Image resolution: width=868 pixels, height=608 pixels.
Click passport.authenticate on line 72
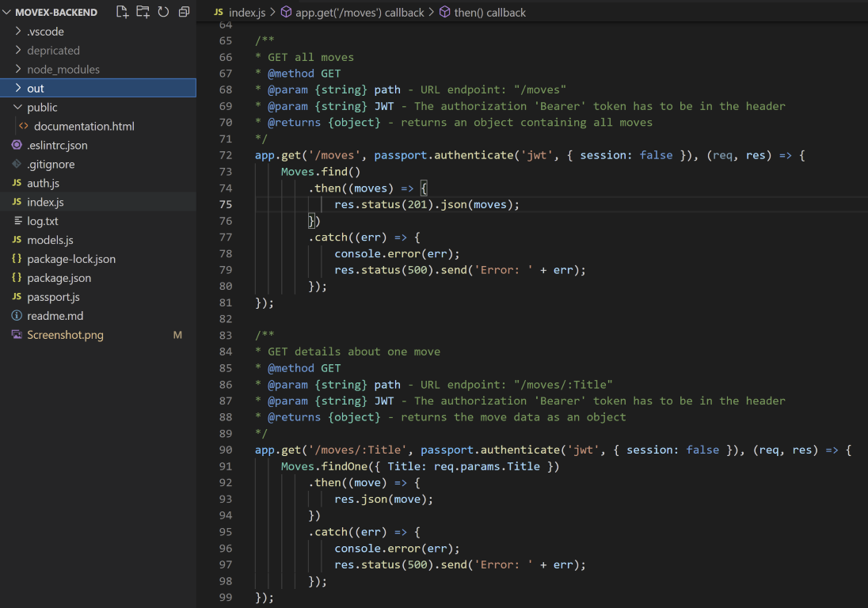[x=444, y=155]
